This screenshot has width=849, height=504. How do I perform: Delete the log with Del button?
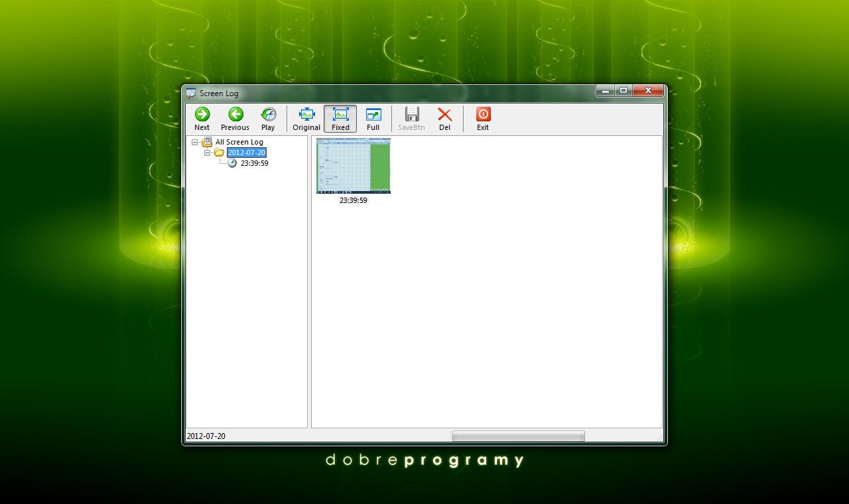tap(444, 119)
